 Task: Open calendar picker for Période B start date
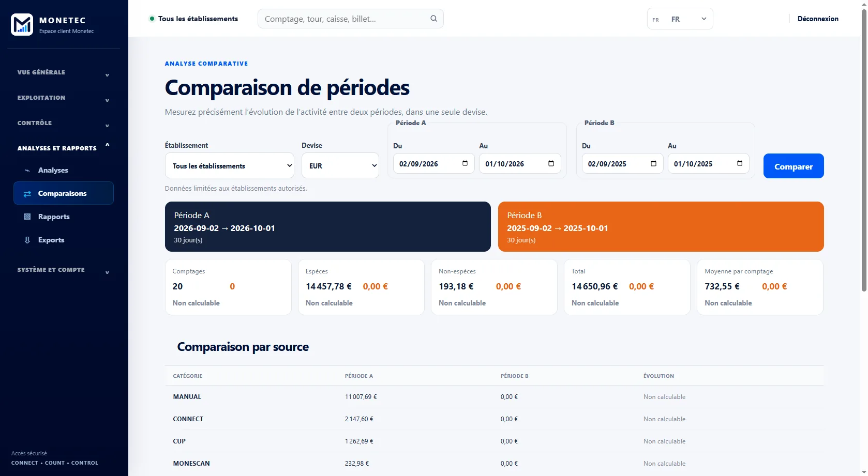tap(653, 163)
